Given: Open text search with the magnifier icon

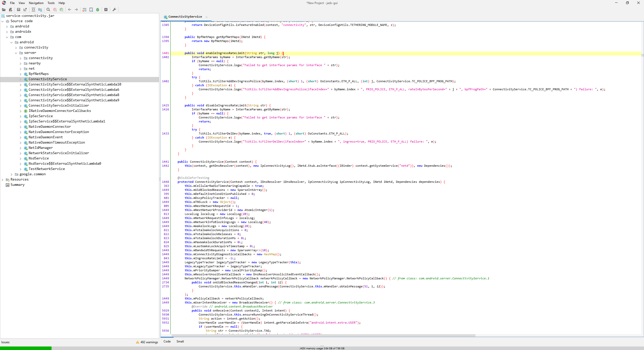Looking at the screenshot, I should (x=48, y=10).
